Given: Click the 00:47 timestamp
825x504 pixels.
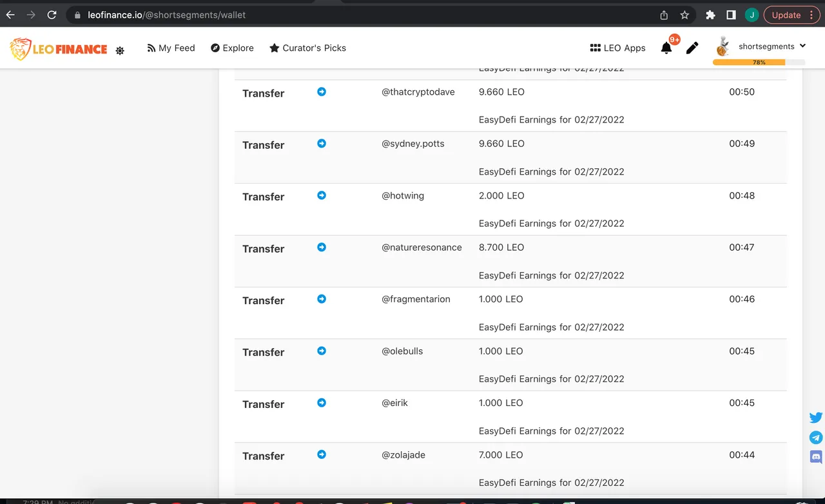Looking at the screenshot, I should [742, 247].
